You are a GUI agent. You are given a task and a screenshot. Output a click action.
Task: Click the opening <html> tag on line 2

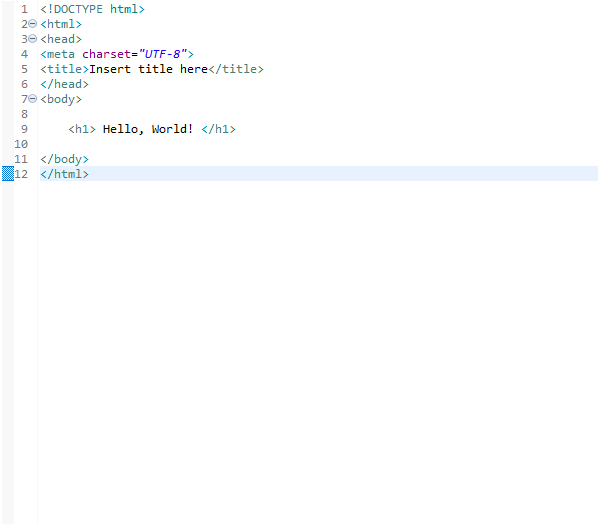pos(61,24)
